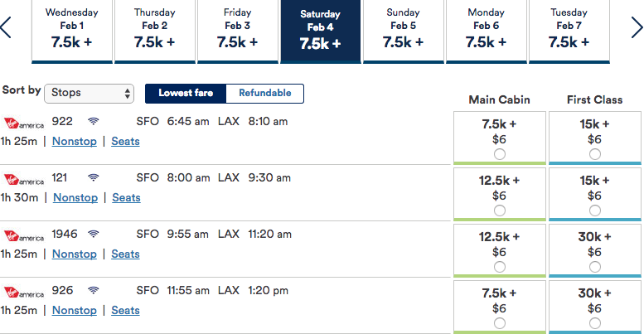Go to next dates with right arrow

637,27
